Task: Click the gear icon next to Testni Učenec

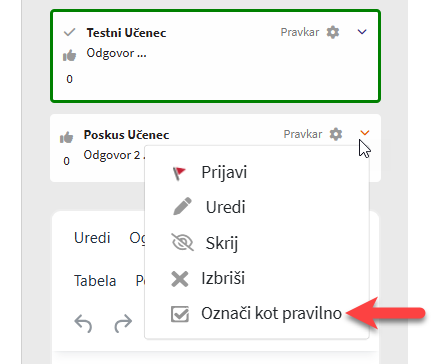Action: [x=333, y=32]
